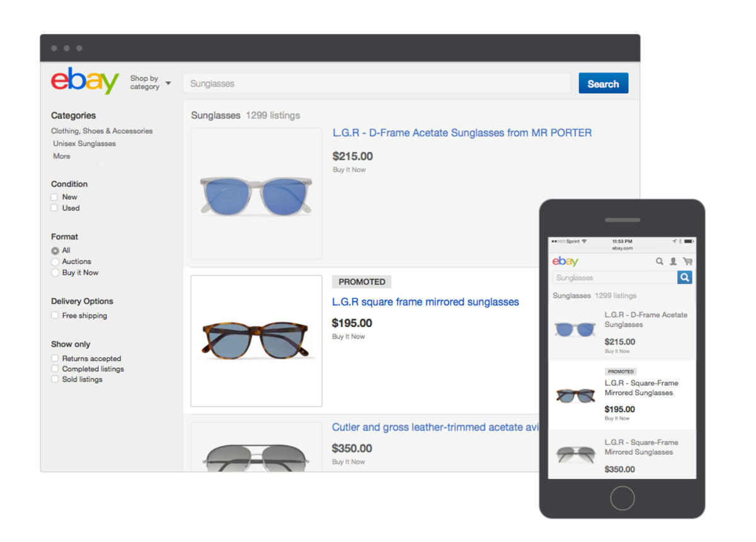This screenshot has width=756, height=542.
Task: Tap the ebay.com address bar on phone
Action: (x=622, y=248)
